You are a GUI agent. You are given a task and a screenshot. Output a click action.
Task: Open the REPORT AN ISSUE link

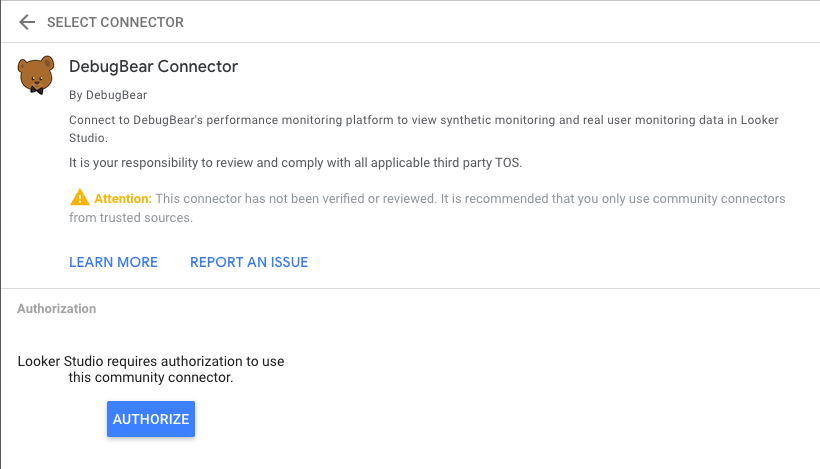click(x=249, y=262)
